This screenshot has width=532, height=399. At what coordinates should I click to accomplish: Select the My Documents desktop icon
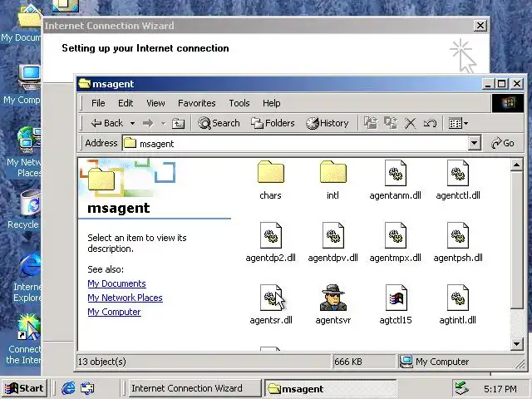tap(21, 24)
